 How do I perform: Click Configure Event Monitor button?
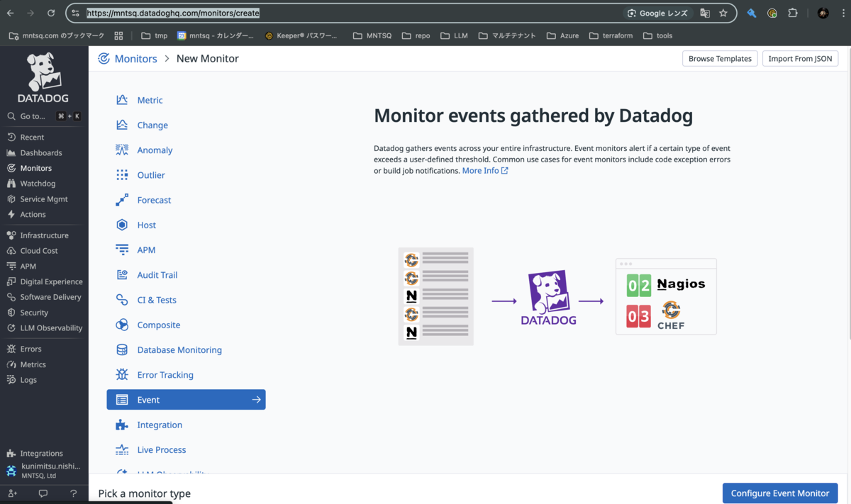pyautogui.click(x=780, y=493)
